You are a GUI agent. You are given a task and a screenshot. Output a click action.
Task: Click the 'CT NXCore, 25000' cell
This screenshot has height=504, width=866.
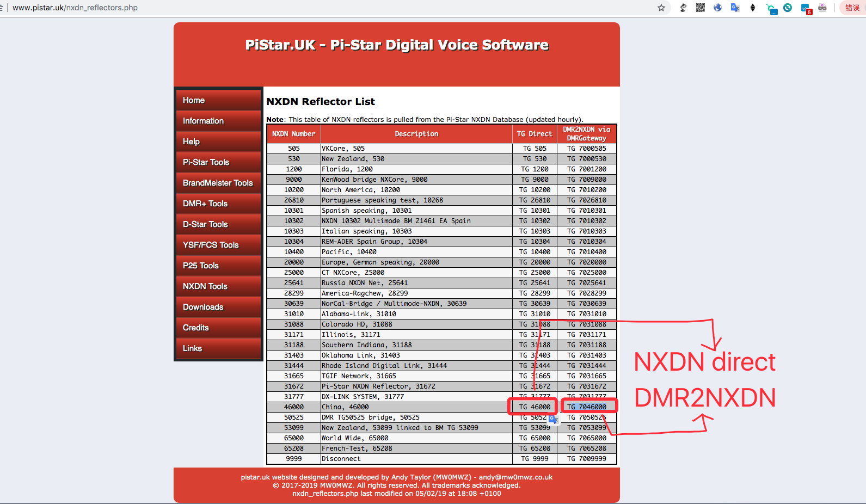(416, 273)
